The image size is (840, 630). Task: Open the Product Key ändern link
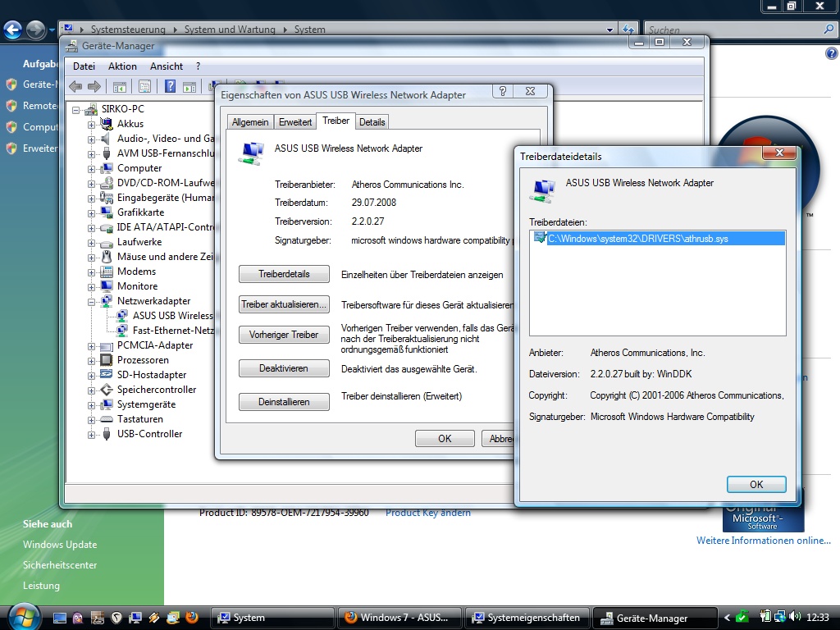(x=428, y=513)
